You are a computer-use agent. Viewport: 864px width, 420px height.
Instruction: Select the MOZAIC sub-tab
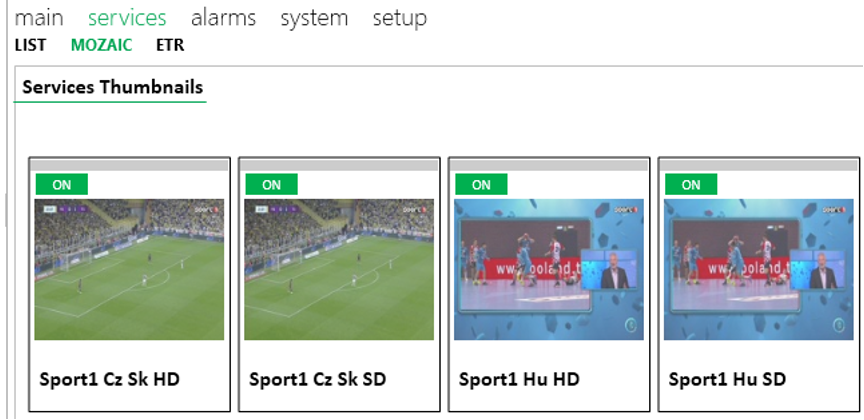pos(101,45)
